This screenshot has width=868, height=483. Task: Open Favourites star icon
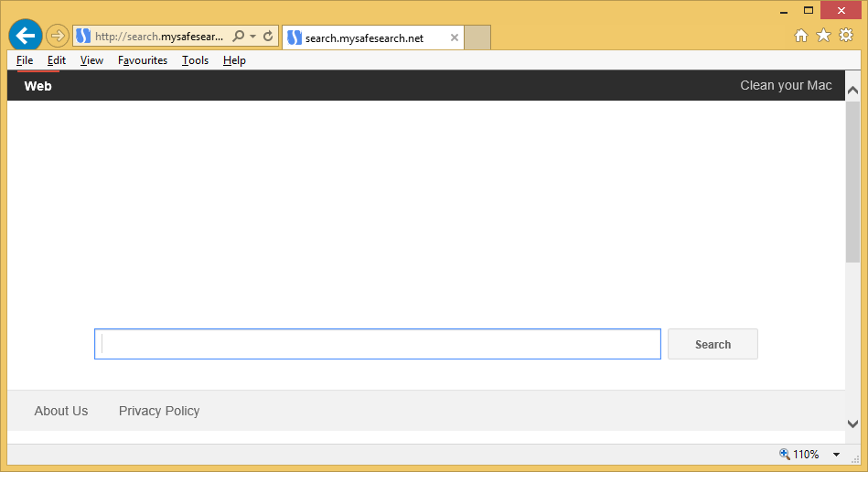[824, 36]
